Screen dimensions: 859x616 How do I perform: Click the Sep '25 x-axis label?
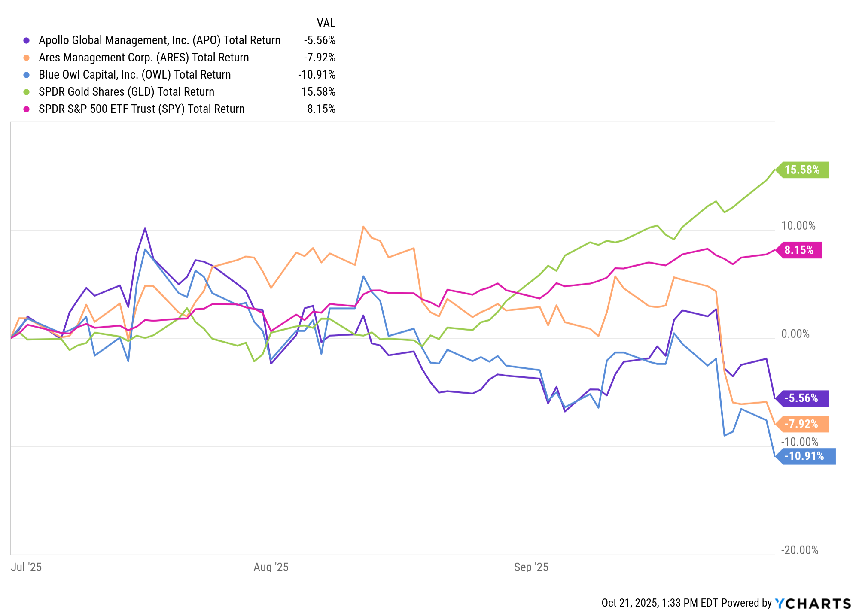tap(531, 567)
